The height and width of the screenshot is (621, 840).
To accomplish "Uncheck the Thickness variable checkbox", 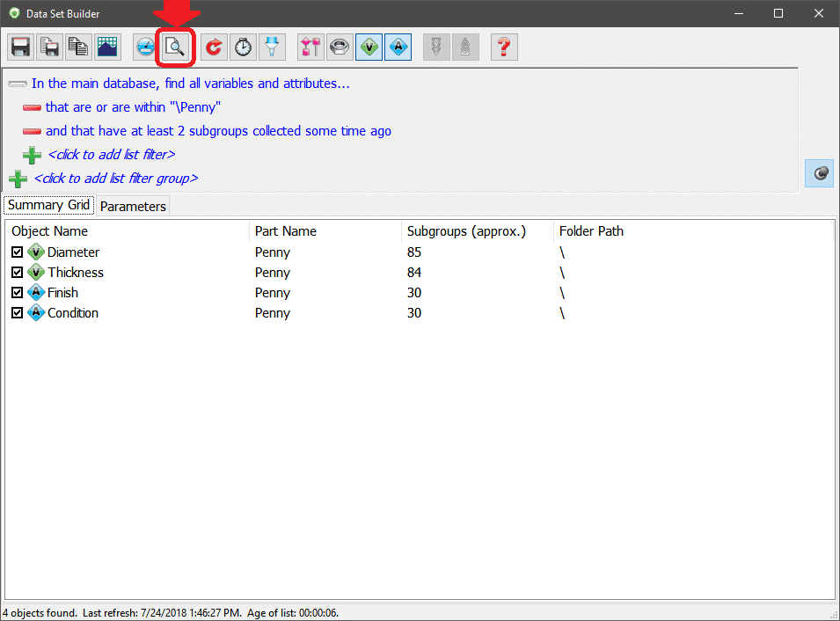I will tap(18, 273).
